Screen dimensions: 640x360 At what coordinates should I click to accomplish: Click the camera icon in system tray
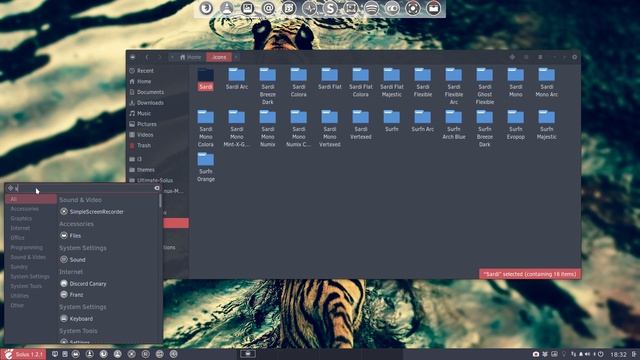pos(536,354)
